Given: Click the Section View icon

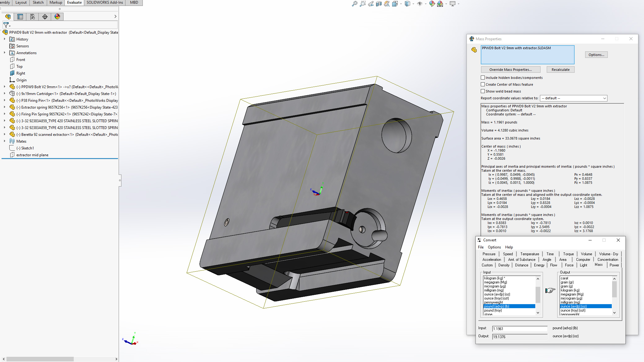Looking at the screenshot, I should (x=379, y=4).
